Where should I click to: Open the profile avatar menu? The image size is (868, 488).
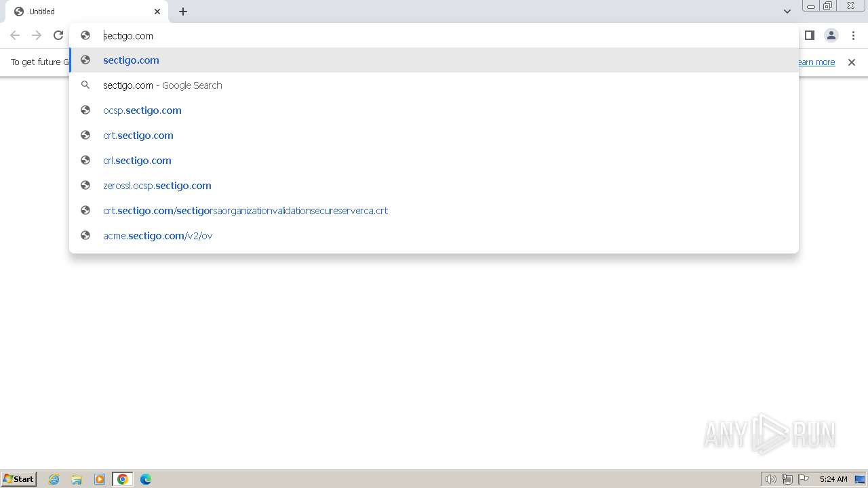pyautogui.click(x=831, y=35)
